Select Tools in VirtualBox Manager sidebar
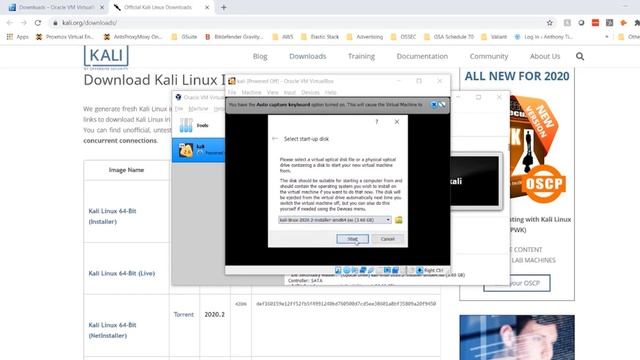The height and width of the screenshot is (360, 640). click(x=198, y=125)
